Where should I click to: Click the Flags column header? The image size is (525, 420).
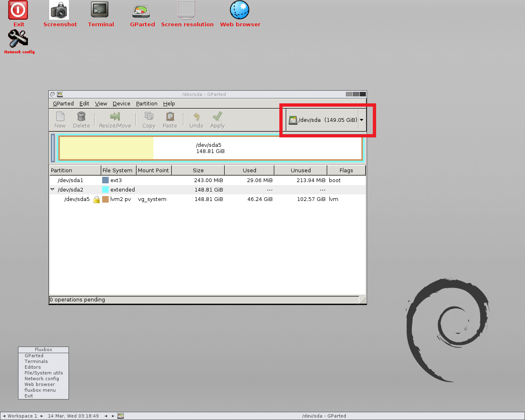pos(346,170)
